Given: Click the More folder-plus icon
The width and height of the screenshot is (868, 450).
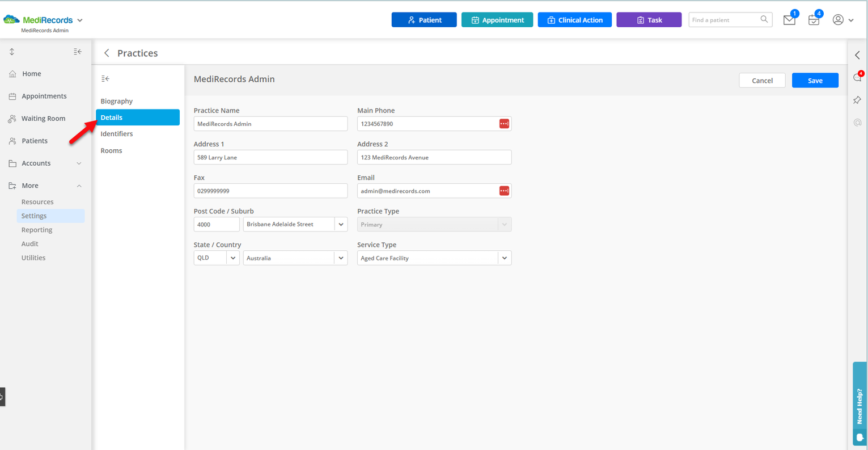Looking at the screenshot, I should 12,186.
